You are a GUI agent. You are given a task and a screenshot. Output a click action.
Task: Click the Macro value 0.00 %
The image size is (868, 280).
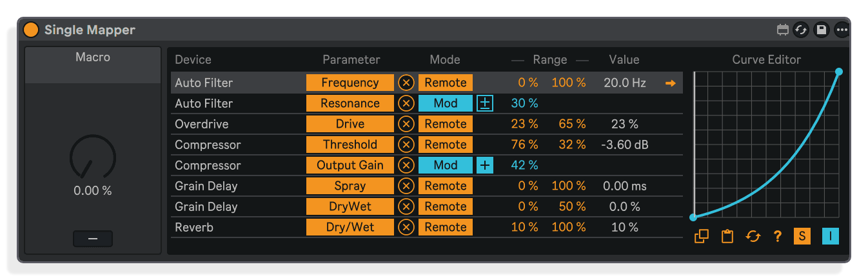(x=93, y=191)
